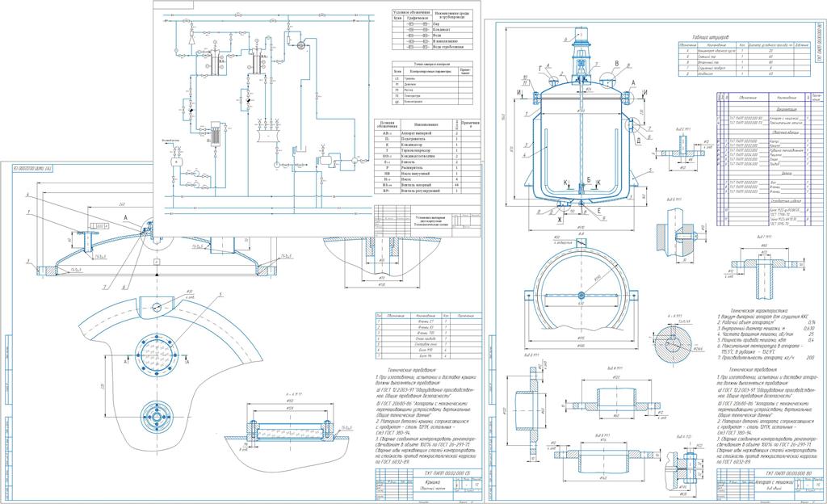
Task: Select the 'Концентрация' controlled parameter row
Action: click(433, 102)
